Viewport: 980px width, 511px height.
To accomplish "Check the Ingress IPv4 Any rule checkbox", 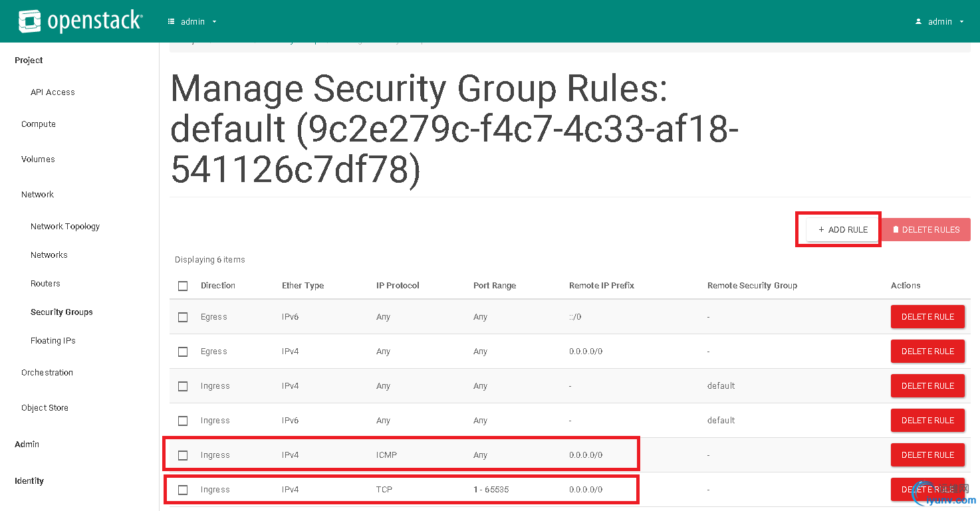I will (x=183, y=387).
